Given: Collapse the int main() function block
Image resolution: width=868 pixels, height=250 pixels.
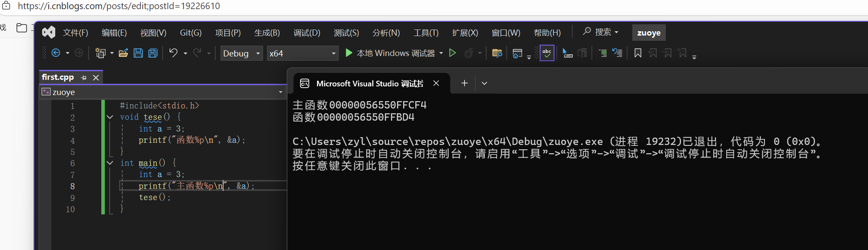Looking at the screenshot, I should pos(110,163).
